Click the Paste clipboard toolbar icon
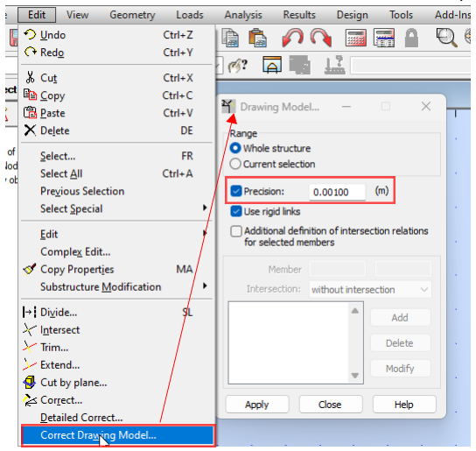 coord(258,38)
